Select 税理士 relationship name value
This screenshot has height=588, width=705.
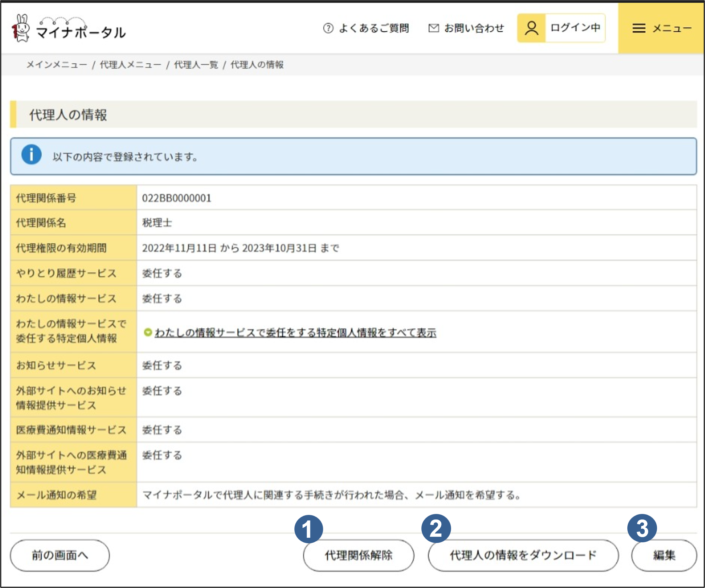pyautogui.click(x=157, y=223)
